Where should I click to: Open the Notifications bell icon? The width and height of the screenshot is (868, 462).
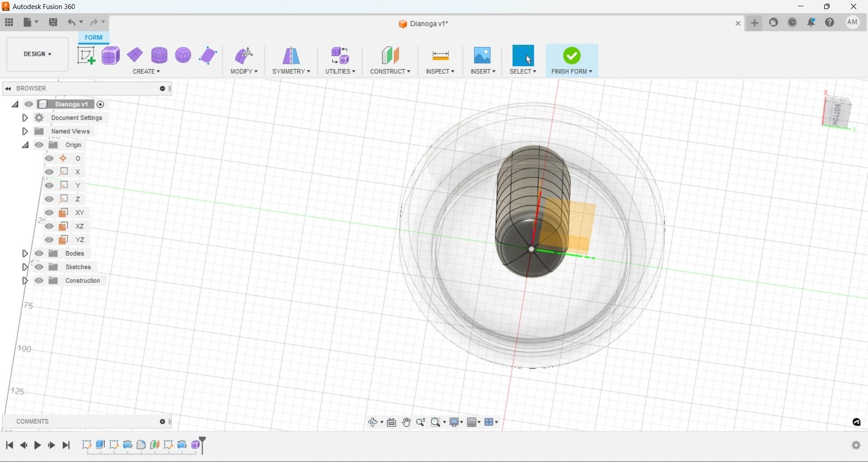[811, 23]
